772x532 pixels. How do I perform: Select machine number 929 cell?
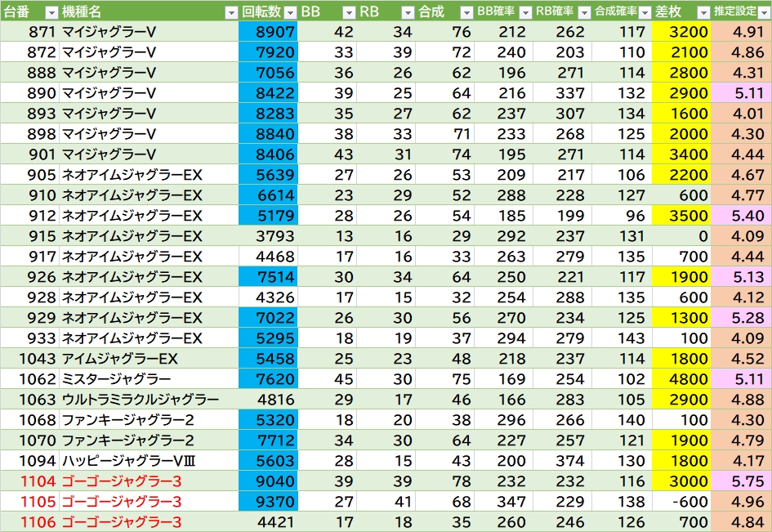30,318
